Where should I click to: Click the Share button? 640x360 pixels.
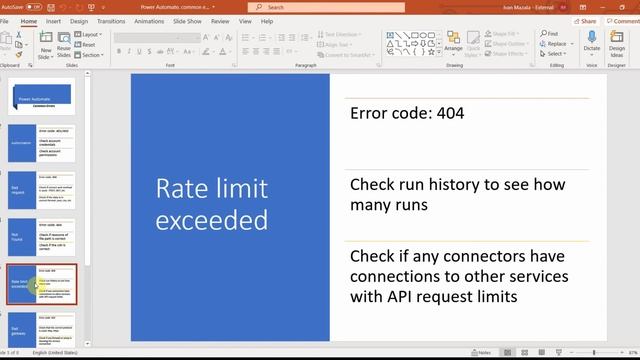(x=585, y=21)
